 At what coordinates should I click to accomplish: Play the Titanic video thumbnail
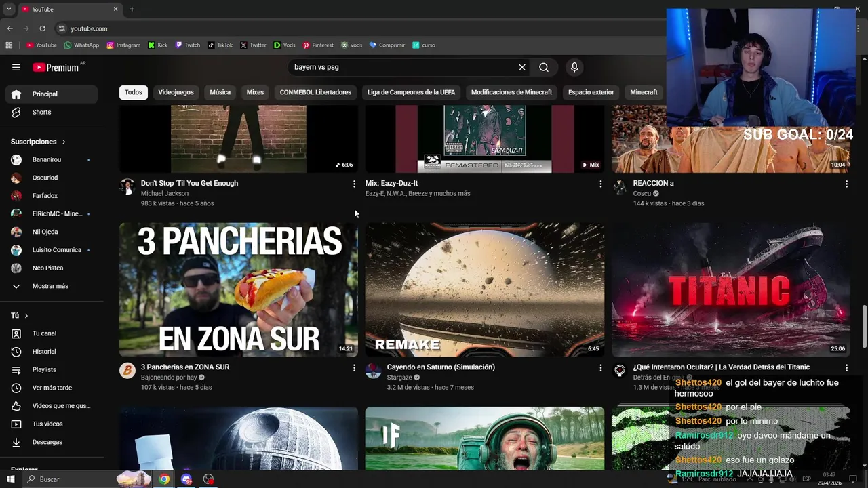click(x=731, y=289)
